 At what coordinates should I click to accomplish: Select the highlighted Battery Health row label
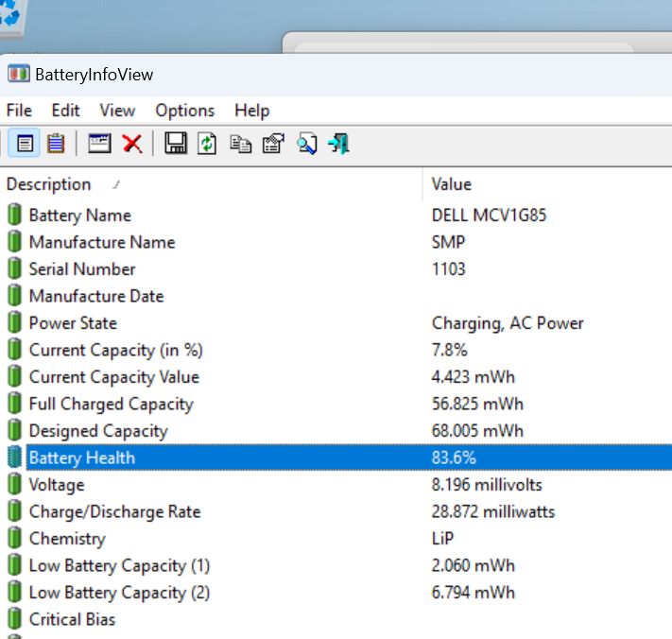click(x=82, y=458)
